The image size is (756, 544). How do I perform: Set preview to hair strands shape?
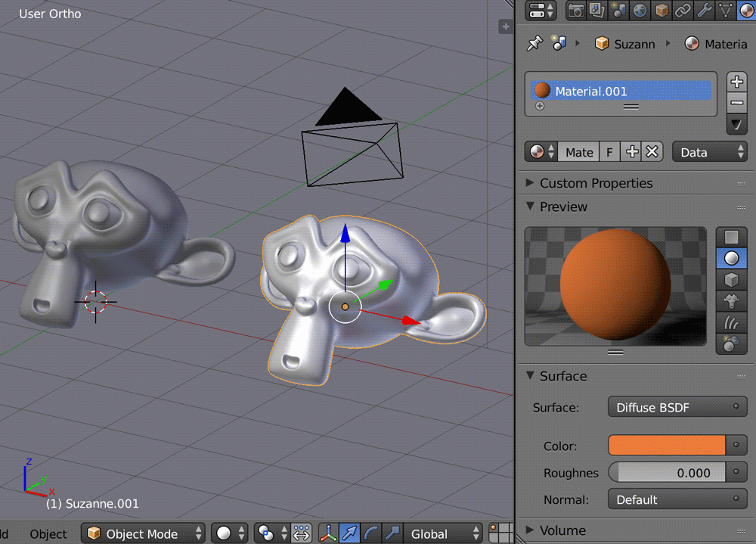(731, 322)
